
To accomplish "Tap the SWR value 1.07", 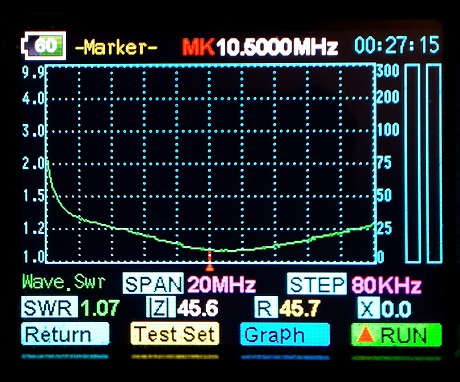I will pos(100,308).
